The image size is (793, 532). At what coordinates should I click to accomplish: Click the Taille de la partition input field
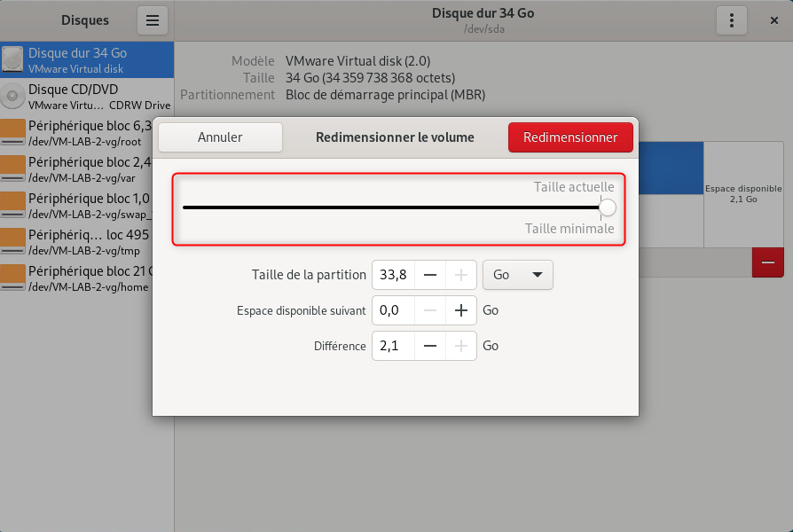pos(393,275)
